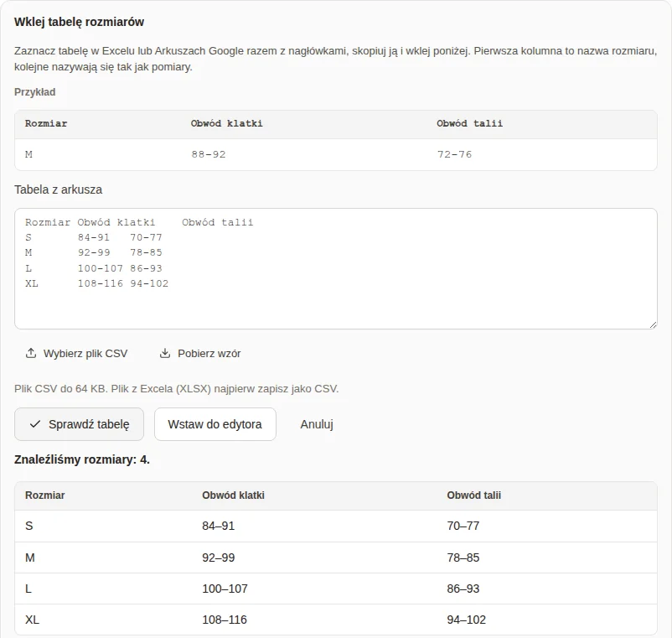The width and height of the screenshot is (672, 638).
Task: Click the download icon beside Pobierz wzór
Action: 165,353
